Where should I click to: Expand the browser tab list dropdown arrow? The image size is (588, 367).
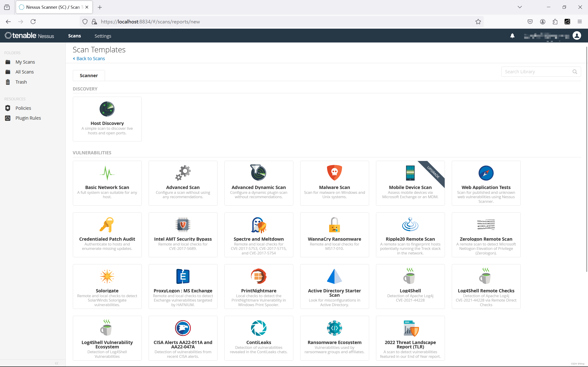519,7
